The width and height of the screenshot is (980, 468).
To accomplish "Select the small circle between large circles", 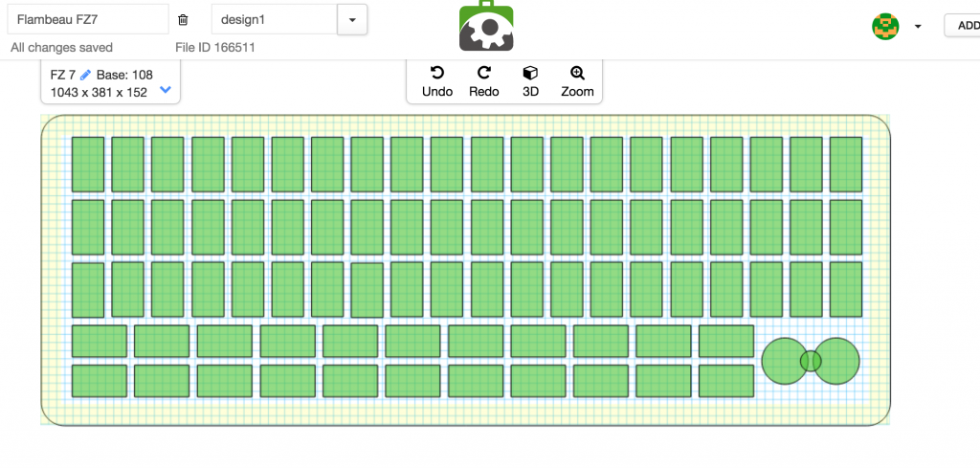I will coord(811,361).
